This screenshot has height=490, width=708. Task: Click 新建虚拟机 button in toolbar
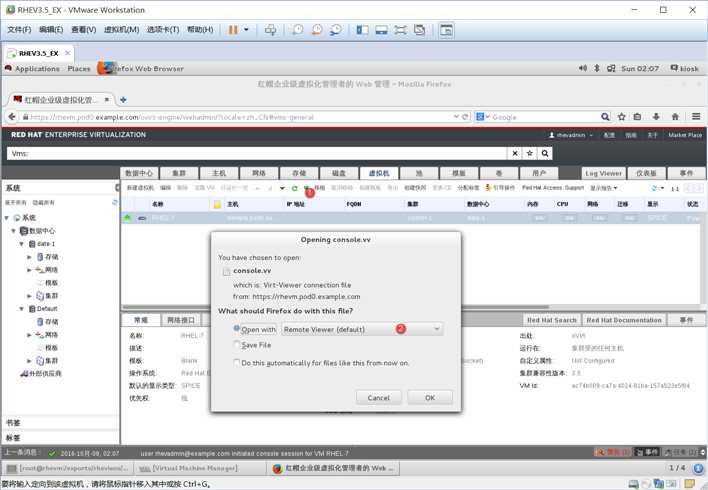click(x=140, y=188)
